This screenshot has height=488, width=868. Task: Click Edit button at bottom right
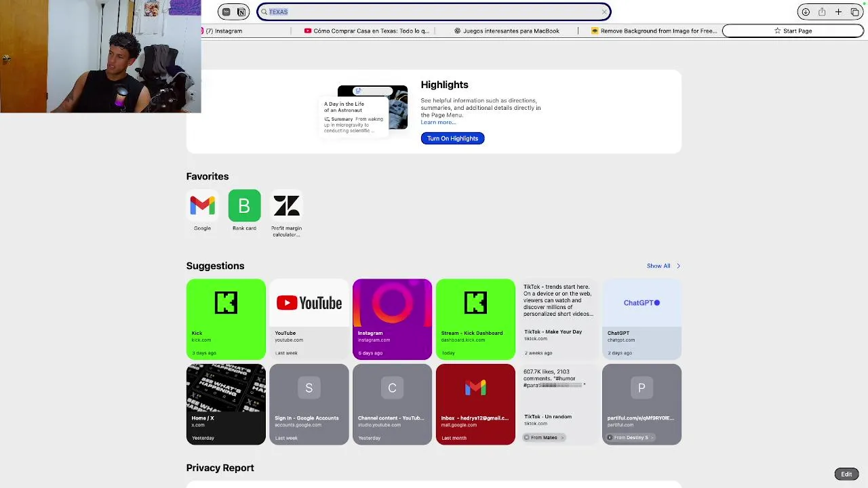(x=846, y=474)
